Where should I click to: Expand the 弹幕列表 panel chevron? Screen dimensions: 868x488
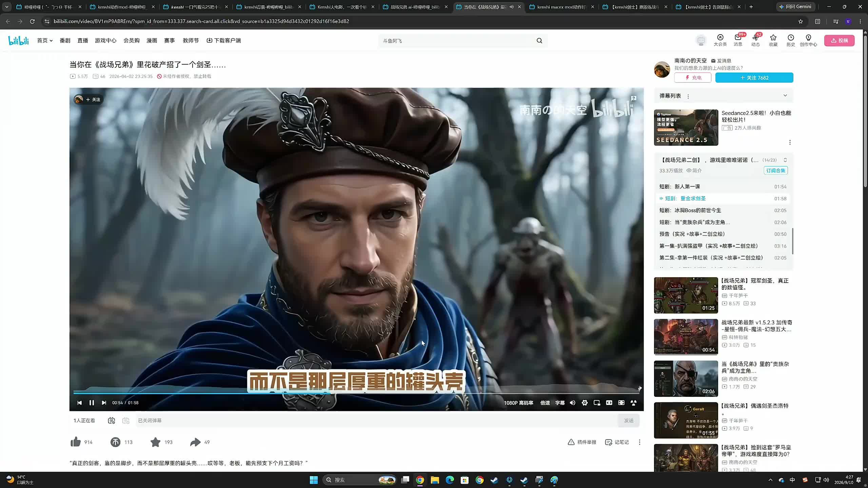coord(785,96)
